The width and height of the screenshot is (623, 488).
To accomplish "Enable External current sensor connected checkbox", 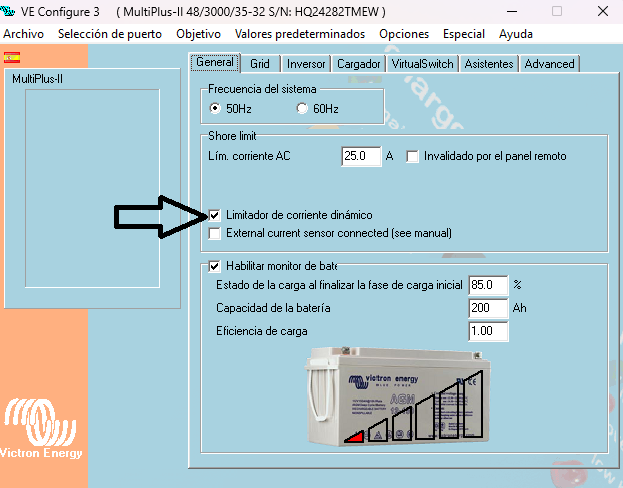I will [215, 233].
